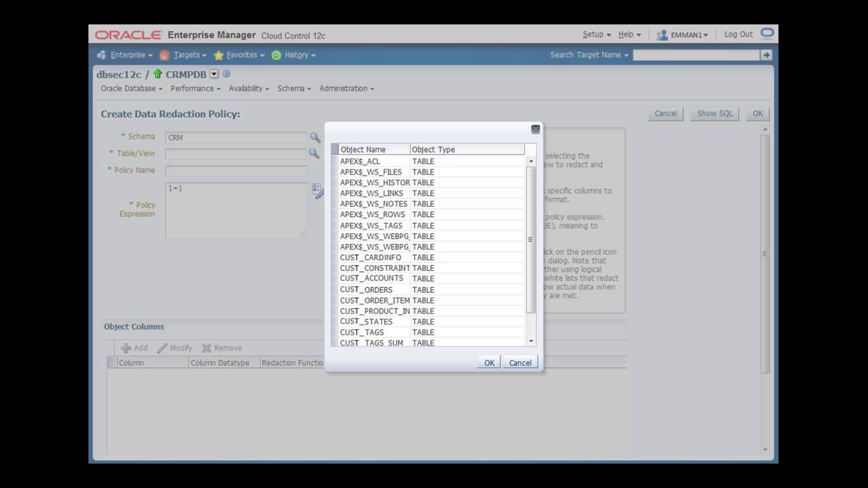Click OK in the object dialog
Screen dimensions: 868x488
click(x=489, y=363)
